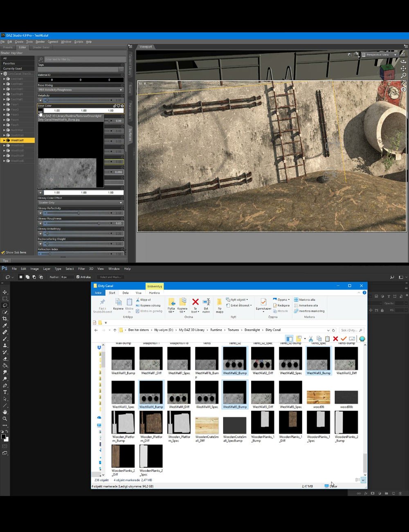The height and width of the screenshot is (532, 409).
Task: Click the settings gear icon on Base Color
Action: click(x=122, y=106)
